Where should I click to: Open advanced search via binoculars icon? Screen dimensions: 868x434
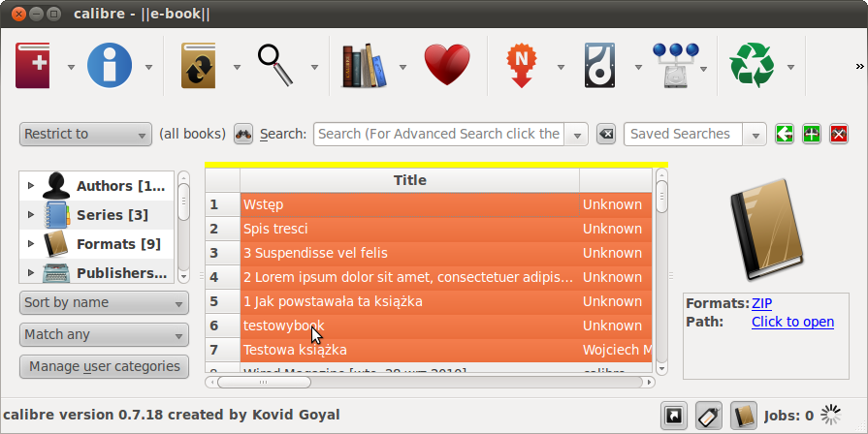click(x=243, y=134)
